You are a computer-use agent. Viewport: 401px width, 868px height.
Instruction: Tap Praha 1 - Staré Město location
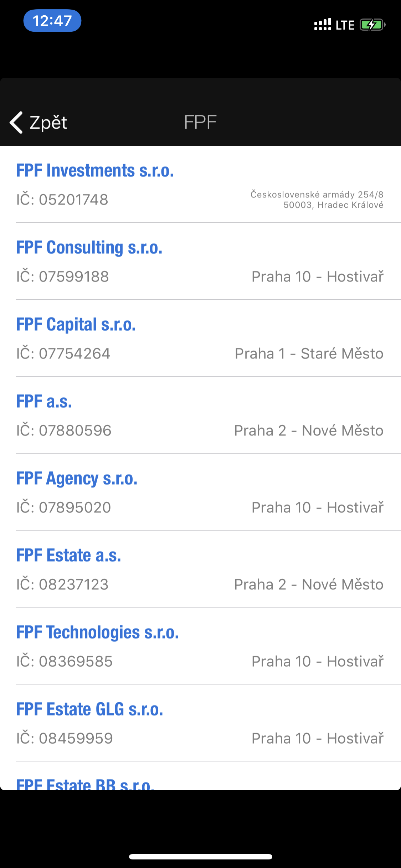pos(309,354)
